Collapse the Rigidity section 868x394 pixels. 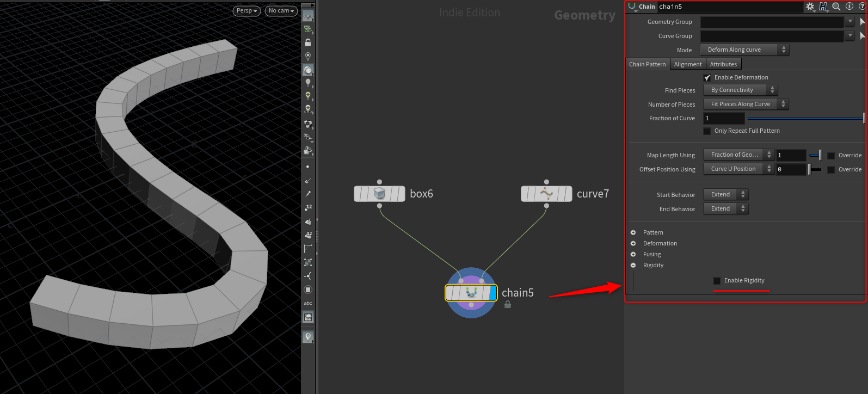(633, 265)
